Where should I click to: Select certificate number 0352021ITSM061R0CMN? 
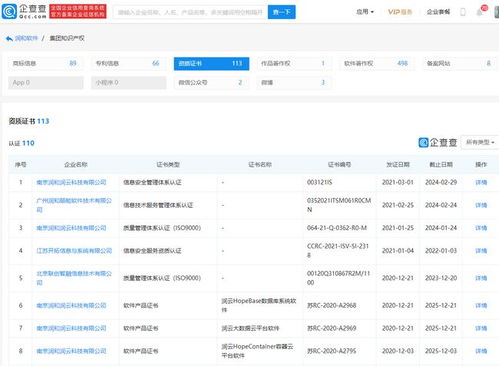pyautogui.click(x=339, y=205)
